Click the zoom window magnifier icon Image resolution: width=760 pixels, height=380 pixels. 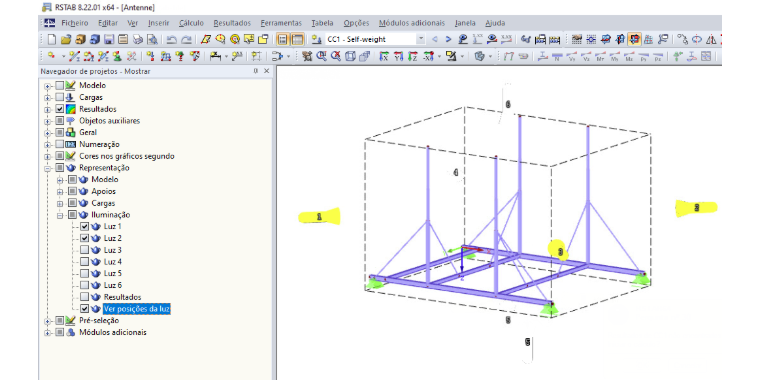coord(321,56)
